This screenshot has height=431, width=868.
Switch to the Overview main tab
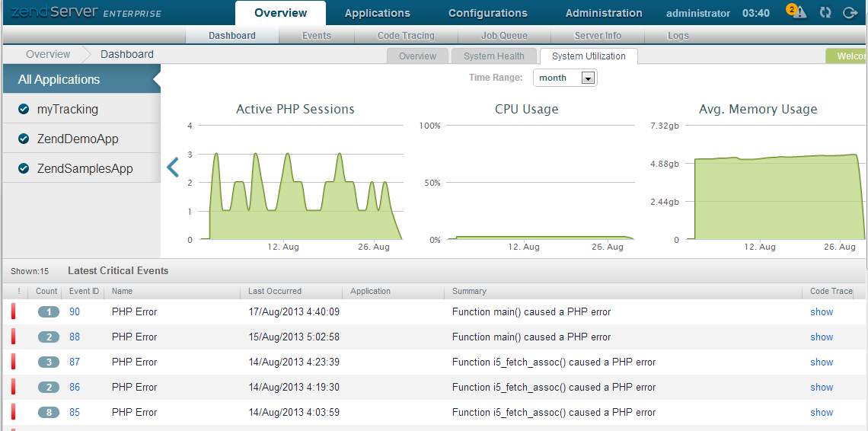point(281,13)
